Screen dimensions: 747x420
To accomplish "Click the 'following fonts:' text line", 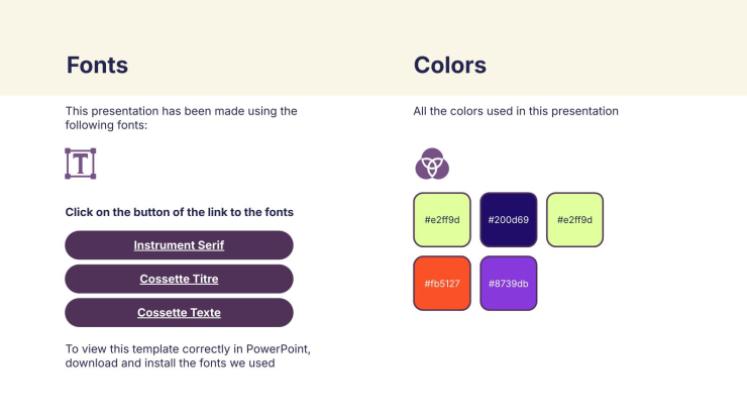I will point(106,125).
